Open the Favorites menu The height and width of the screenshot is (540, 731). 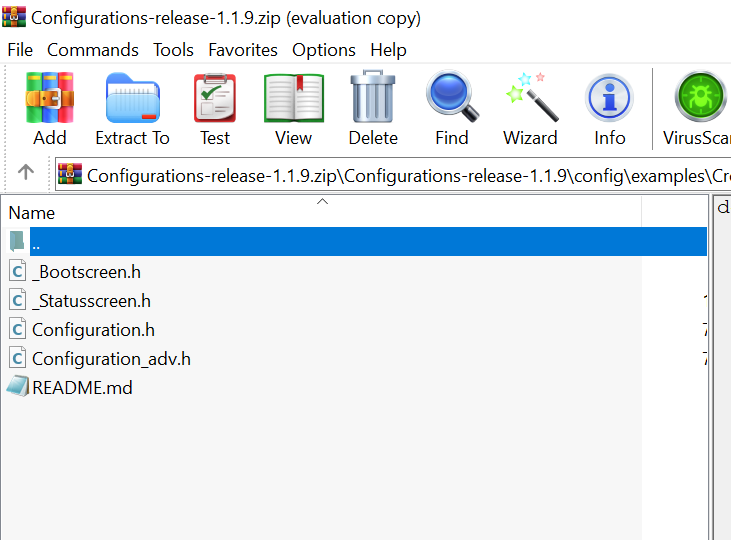click(x=243, y=50)
